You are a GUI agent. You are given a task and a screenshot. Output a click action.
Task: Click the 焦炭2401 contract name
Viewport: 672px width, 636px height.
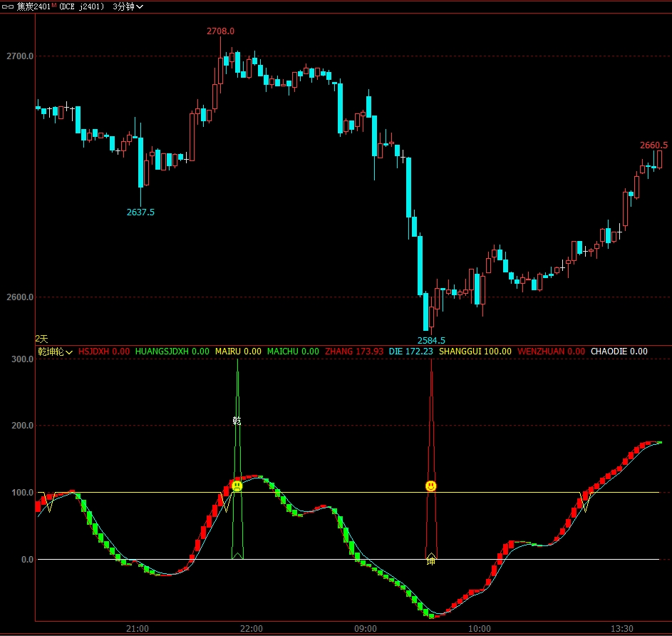(33, 6)
